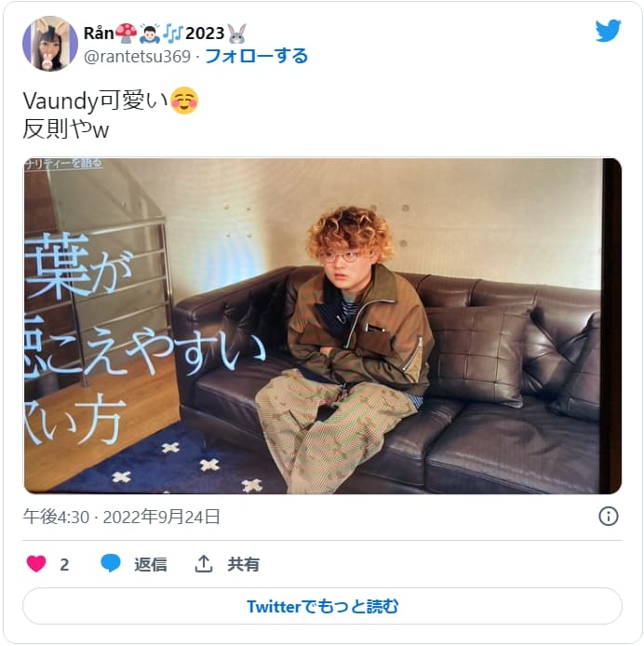Click the Vaundy可愛い text line
This screenshot has width=644, height=646.
[96, 101]
